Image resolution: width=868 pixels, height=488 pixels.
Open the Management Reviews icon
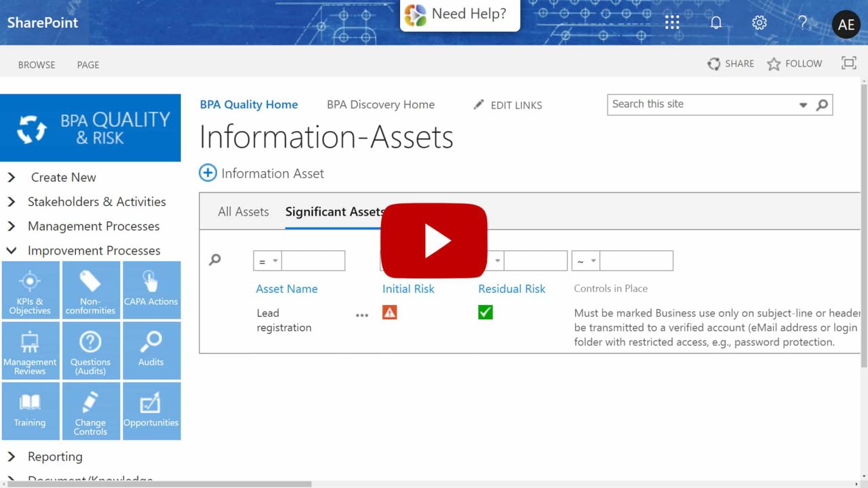31,350
